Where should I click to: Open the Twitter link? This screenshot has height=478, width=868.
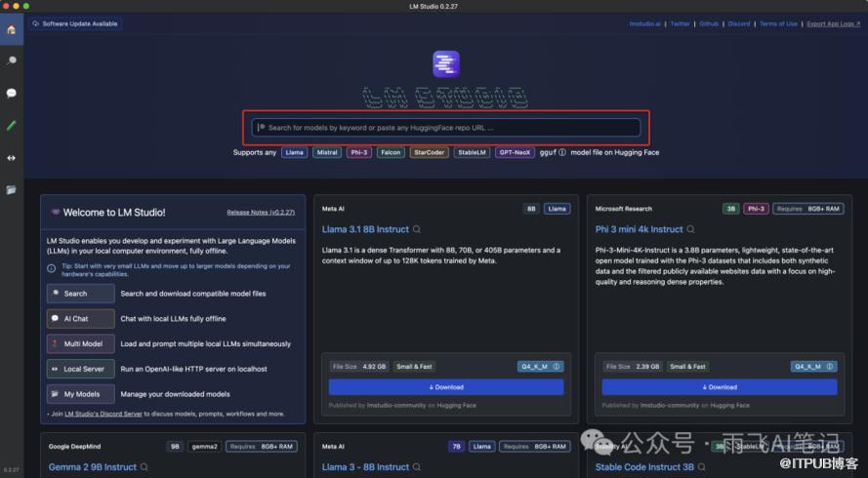pyautogui.click(x=681, y=23)
